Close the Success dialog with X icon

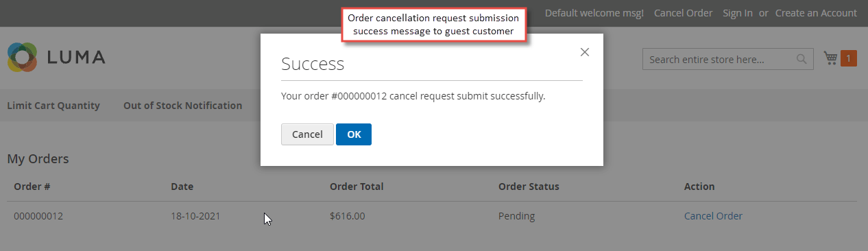tap(585, 52)
